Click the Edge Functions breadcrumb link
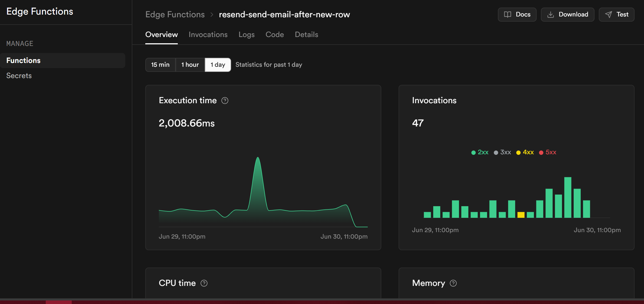This screenshot has width=644, height=304. click(175, 15)
